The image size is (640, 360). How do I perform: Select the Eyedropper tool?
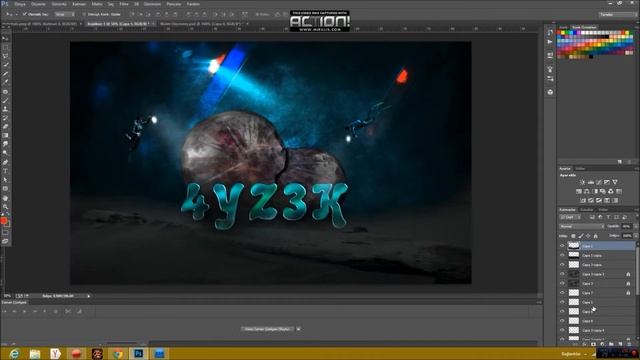point(5,82)
